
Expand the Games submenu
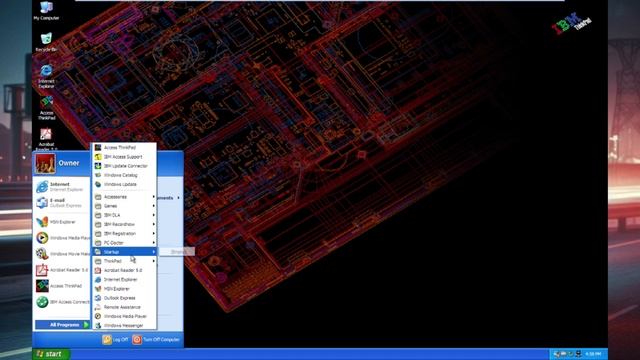[x=124, y=206]
